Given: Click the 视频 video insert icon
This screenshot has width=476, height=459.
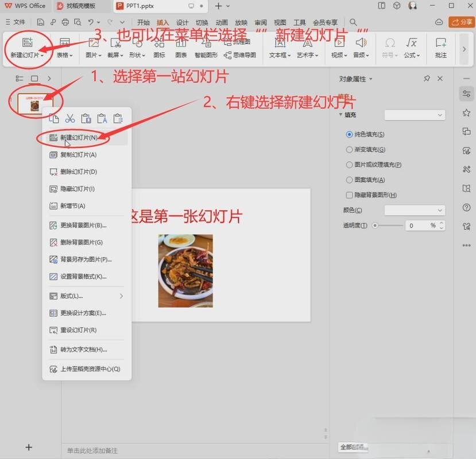Looking at the screenshot, I should (339, 44).
